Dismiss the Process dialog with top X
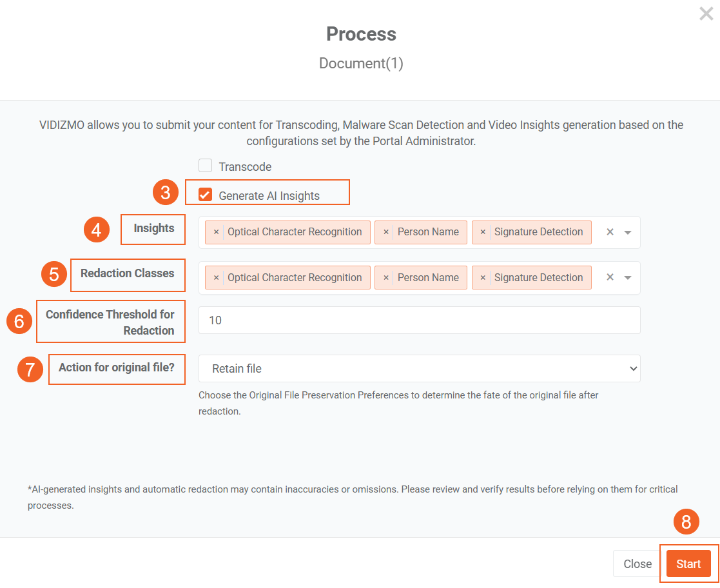The width and height of the screenshot is (720, 588). [706, 14]
